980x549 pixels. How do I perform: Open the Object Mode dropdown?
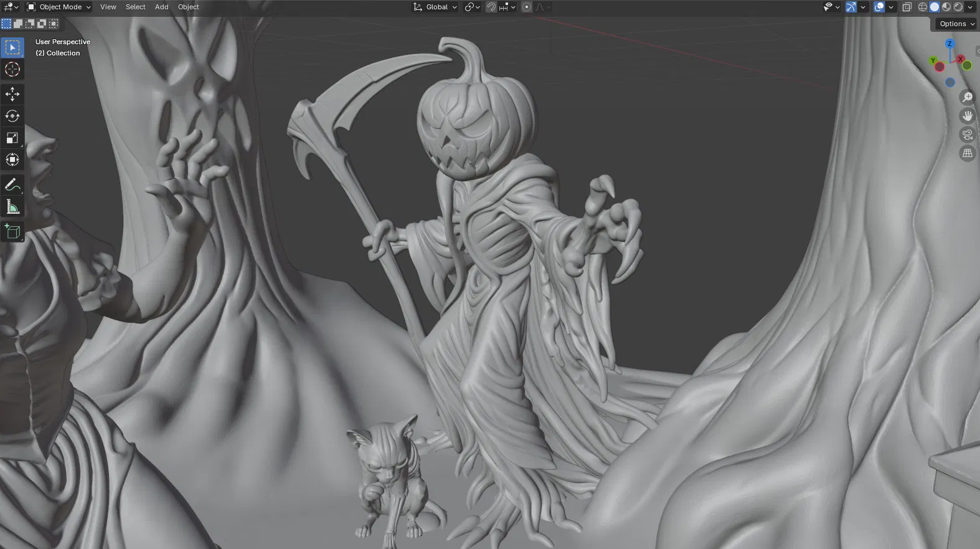[59, 7]
